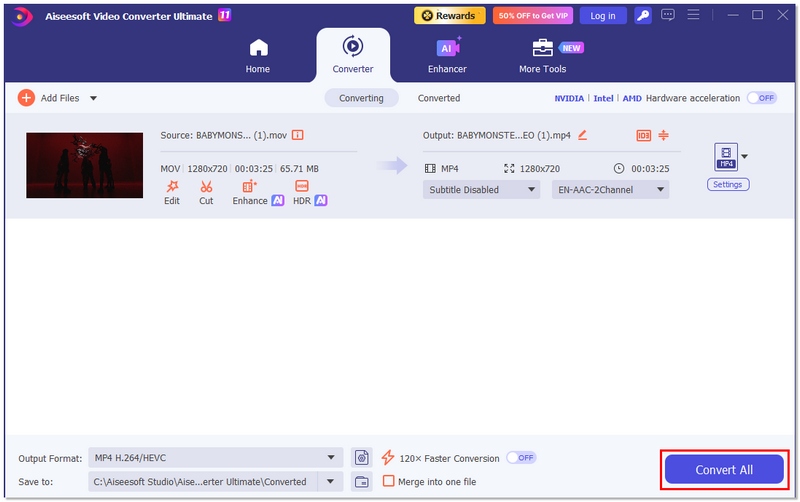This screenshot has height=502, width=800.
Task: Click the Convert All button
Action: point(725,469)
